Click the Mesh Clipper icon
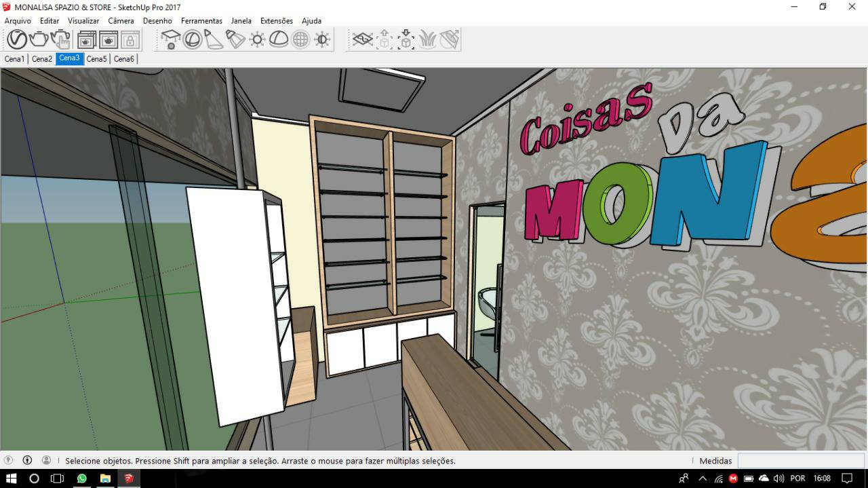 point(450,39)
